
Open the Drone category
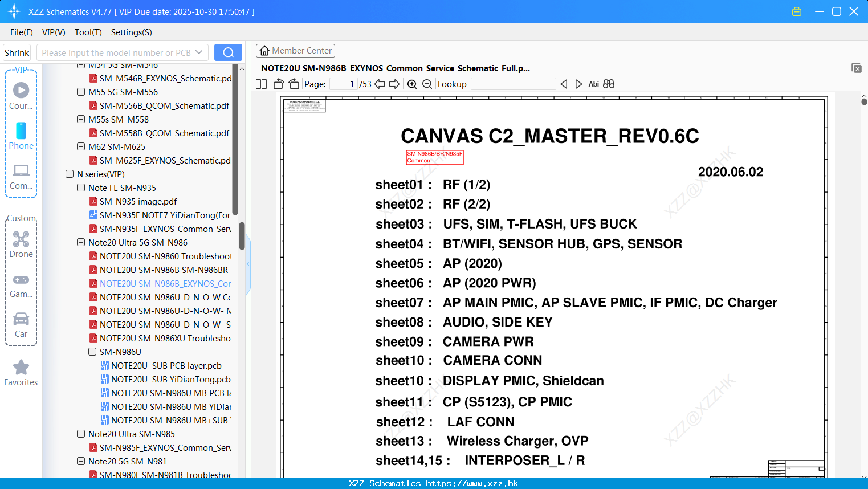pos(21,244)
